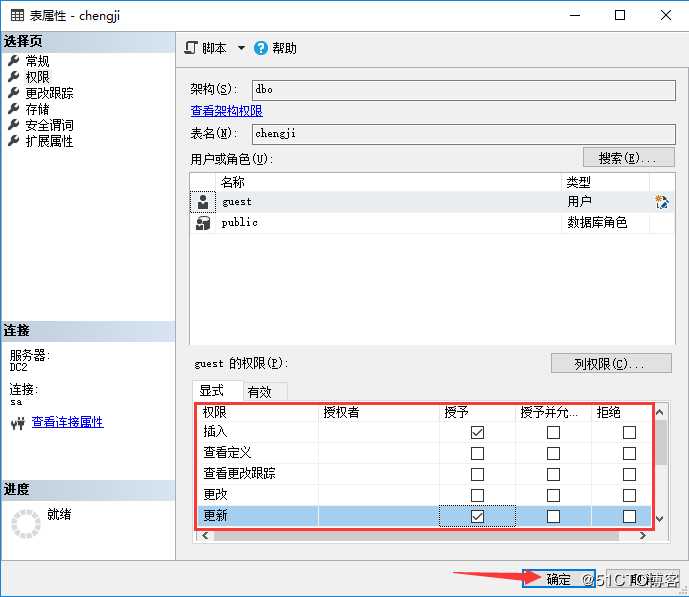Select the 扩展属性 page
Screen dimensions: 689x597
pyautogui.click(x=49, y=141)
